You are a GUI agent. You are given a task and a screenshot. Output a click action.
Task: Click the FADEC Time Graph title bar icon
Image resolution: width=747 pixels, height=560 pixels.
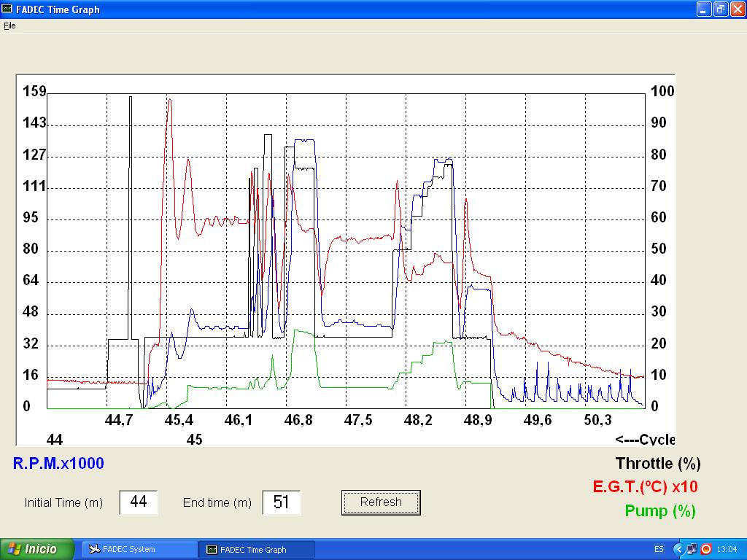[x=7, y=9]
